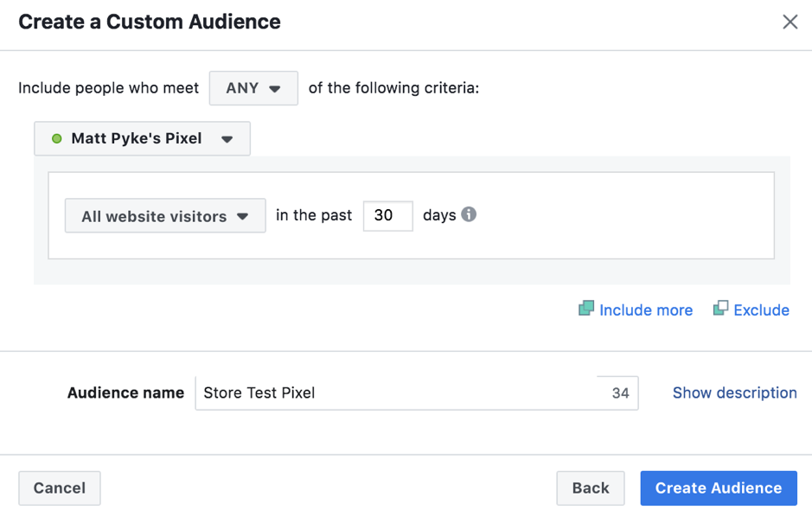Image resolution: width=812 pixels, height=516 pixels.
Task: Click the Show description link
Action: [734, 392]
